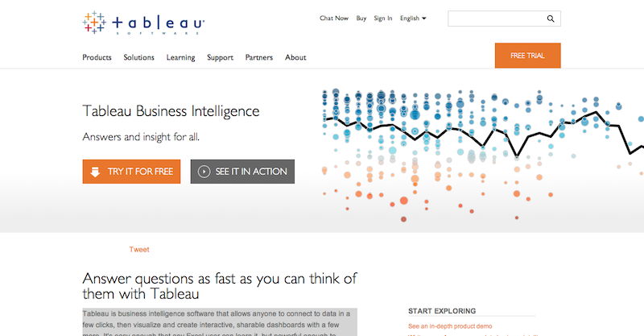Click the Buy link
The height and width of the screenshot is (336, 644).
(x=361, y=18)
